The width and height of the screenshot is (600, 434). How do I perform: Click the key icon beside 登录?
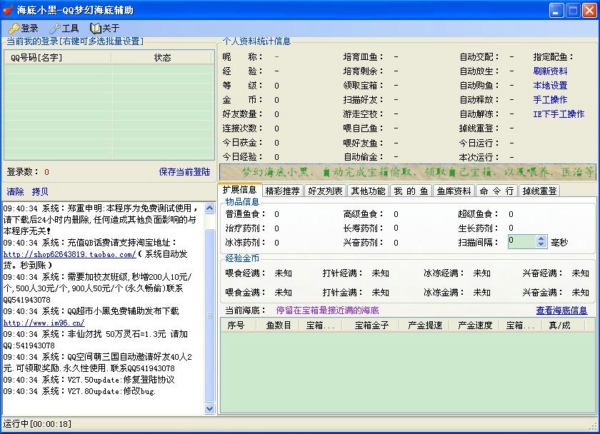(14, 28)
